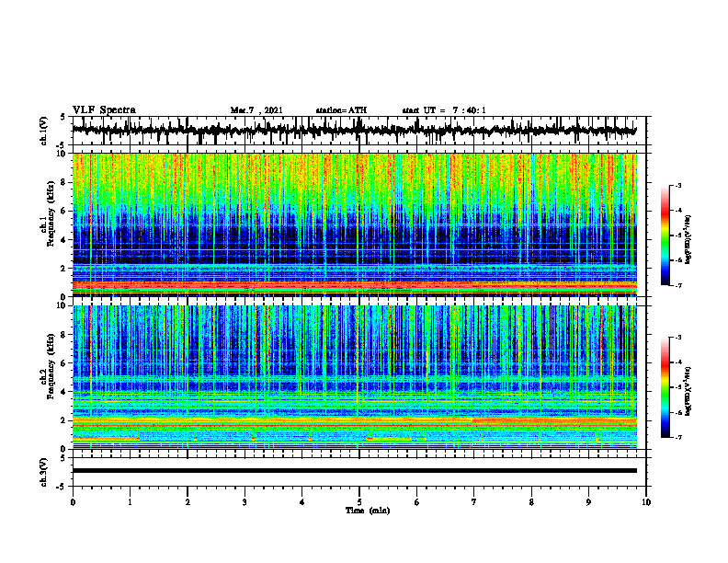Click the "5" tick of ch.1(V) axis
Image resolution: width=728 pixels, height=563 pixels.
[63, 117]
